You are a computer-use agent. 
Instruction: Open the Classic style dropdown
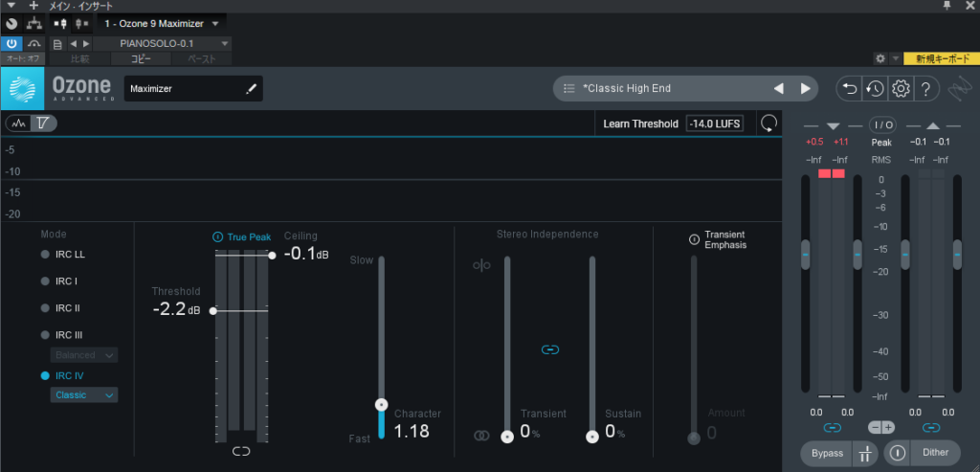[84, 395]
